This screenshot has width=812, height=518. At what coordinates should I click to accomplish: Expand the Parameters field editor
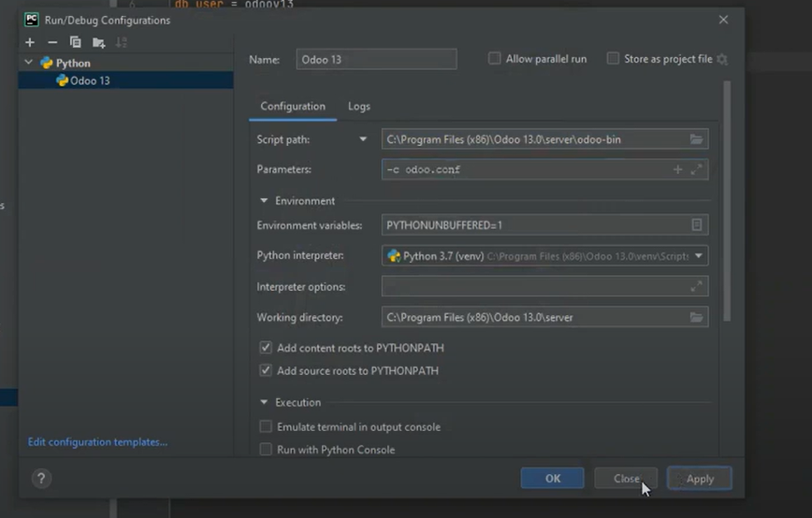[x=697, y=169]
